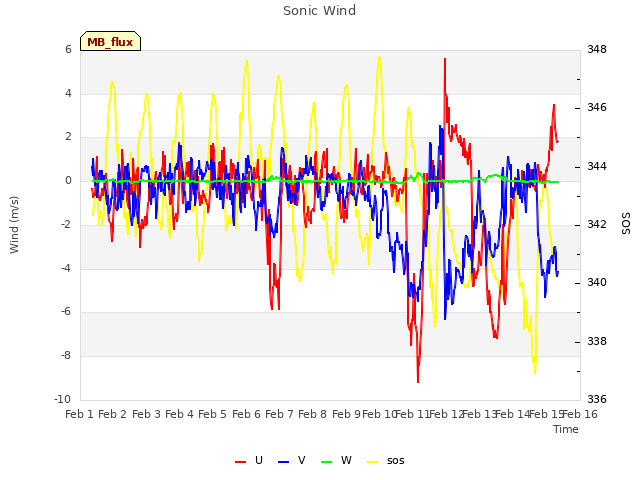Click the 6 value on wind axis
The image size is (640, 480).
[x=68, y=49]
